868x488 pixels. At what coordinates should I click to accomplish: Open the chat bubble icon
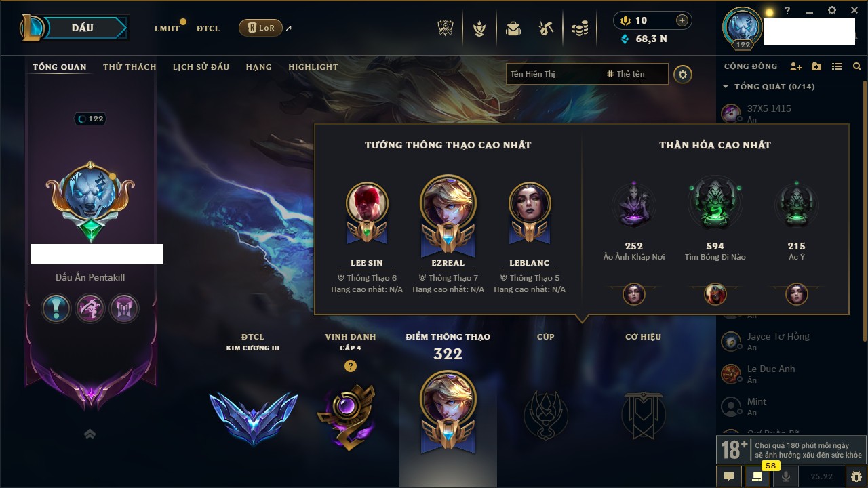[x=729, y=476]
